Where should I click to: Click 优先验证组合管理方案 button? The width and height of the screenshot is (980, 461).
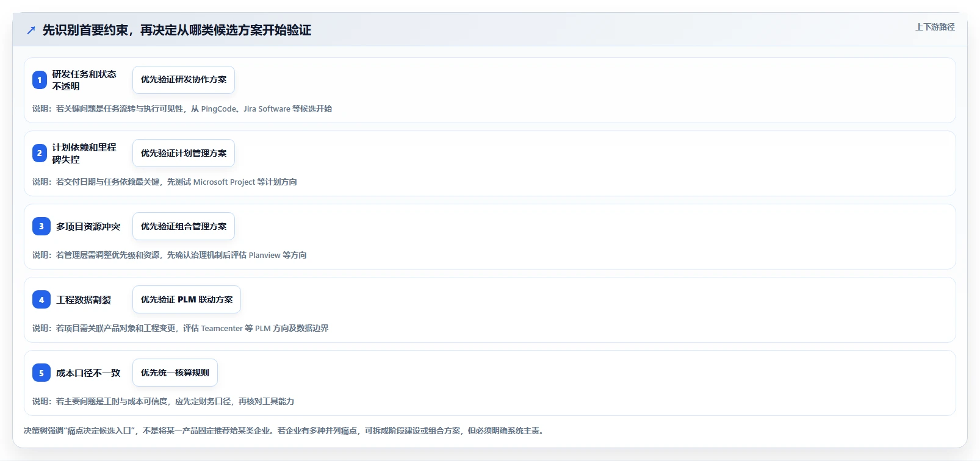pyautogui.click(x=184, y=226)
